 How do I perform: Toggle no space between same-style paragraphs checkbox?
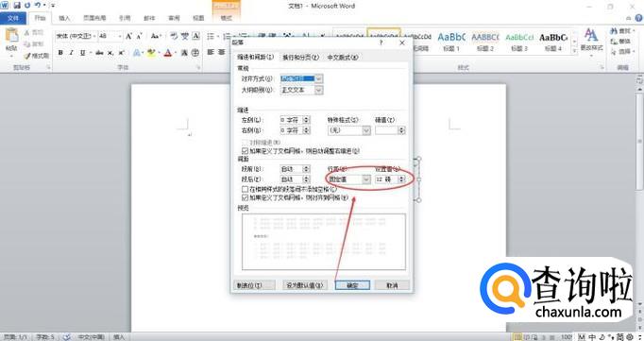[x=246, y=190]
